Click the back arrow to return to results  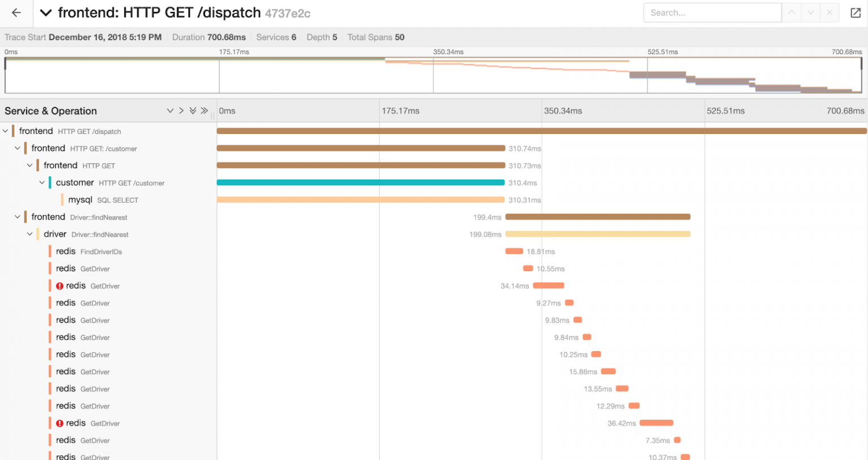[15, 12]
